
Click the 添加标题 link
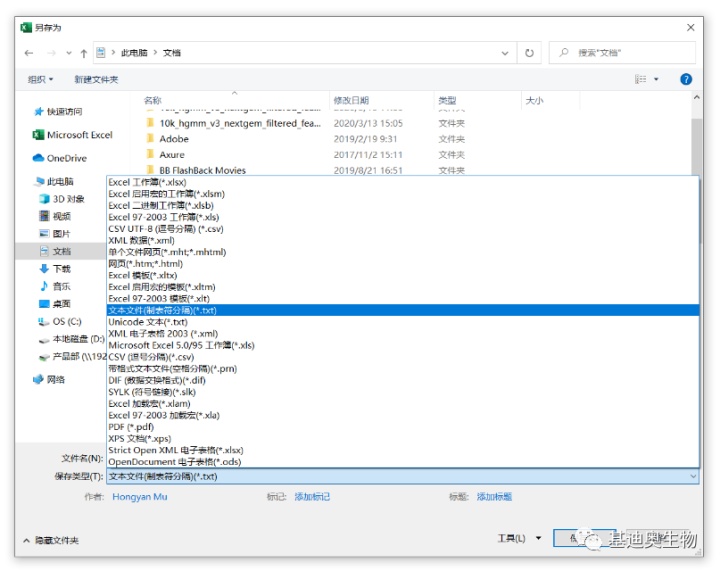(494, 497)
